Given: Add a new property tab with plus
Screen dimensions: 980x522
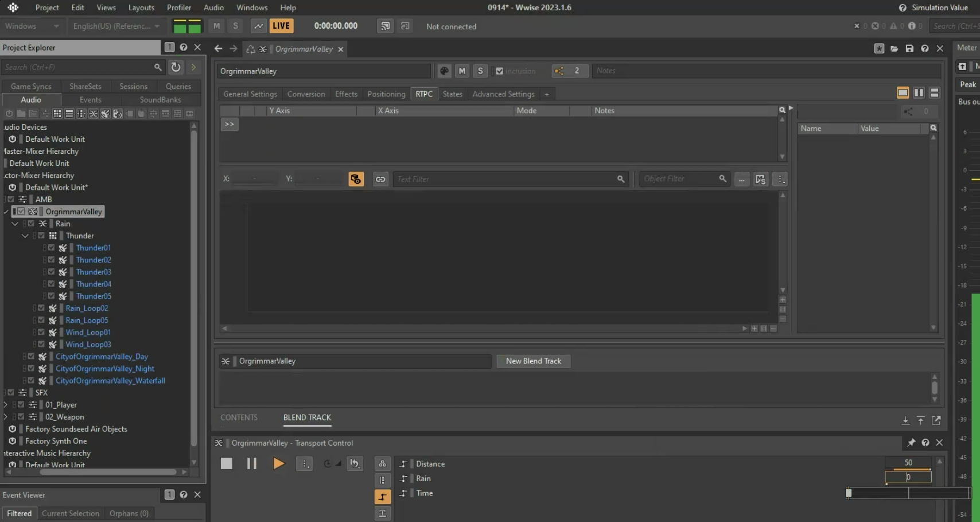Looking at the screenshot, I should click(x=547, y=94).
